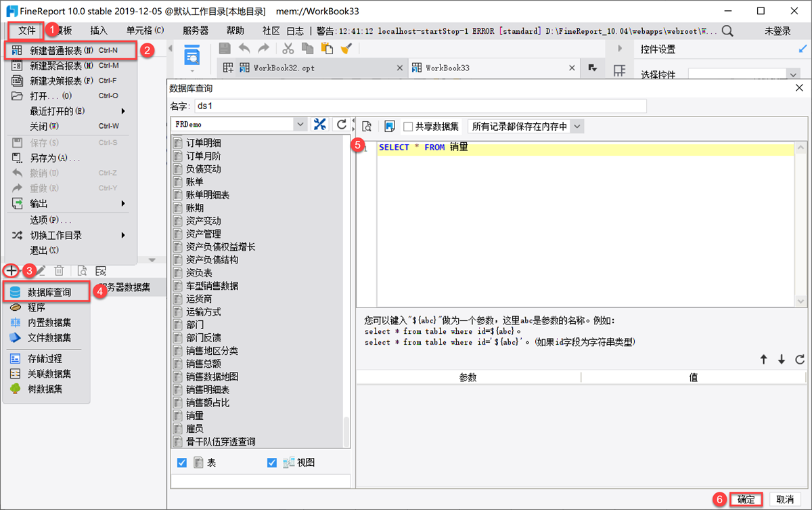Select the 雇员 table in the list
This screenshot has width=812, height=510.
(195, 428)
